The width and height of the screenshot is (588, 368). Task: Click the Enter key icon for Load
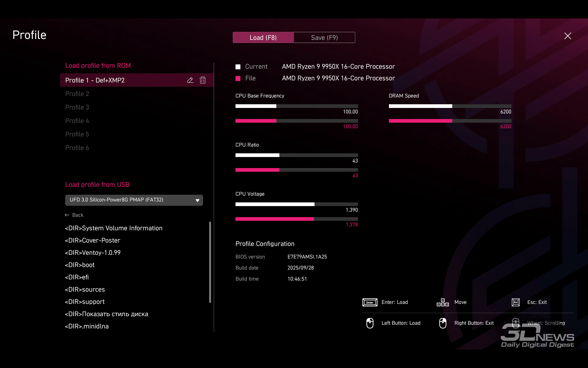[x=370, y=302]
